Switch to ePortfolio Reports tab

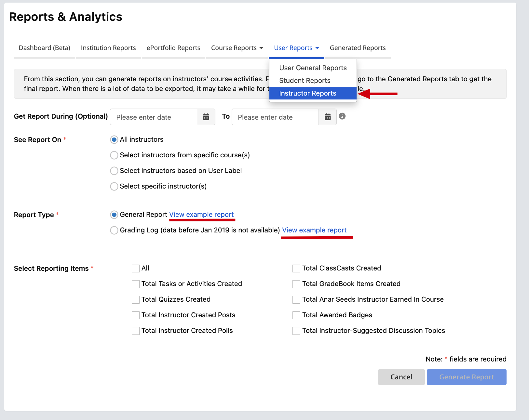coord(173,48)
